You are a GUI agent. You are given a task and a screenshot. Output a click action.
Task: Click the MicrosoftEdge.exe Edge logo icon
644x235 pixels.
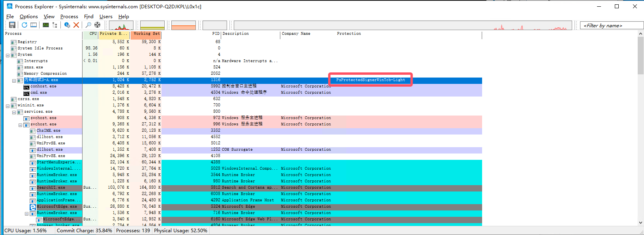point(33,207)
